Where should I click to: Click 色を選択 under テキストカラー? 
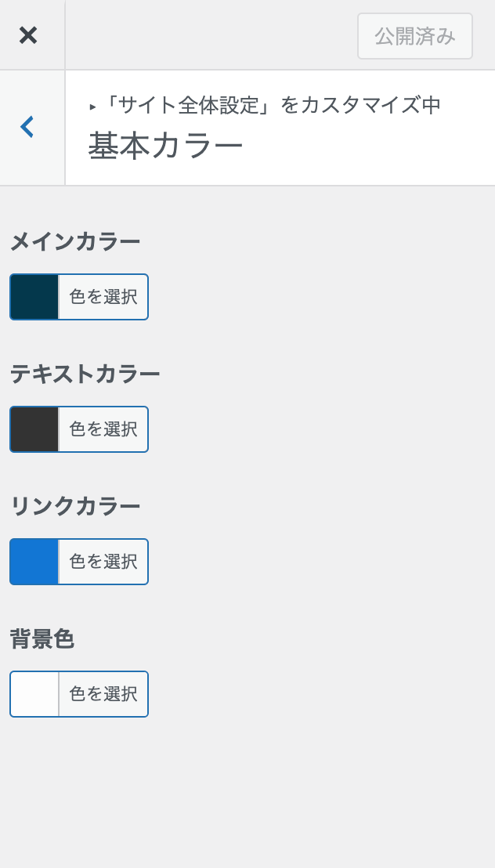click(103, 429)
